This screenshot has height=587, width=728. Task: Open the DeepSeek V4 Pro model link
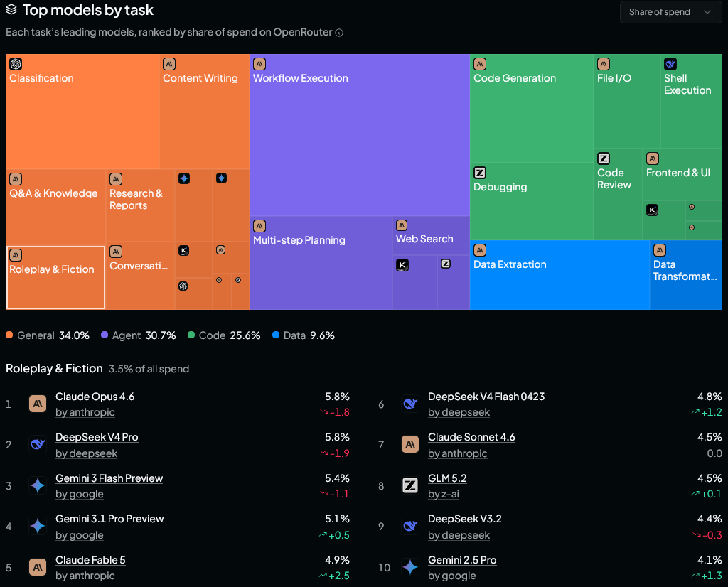tap(97, 437)
